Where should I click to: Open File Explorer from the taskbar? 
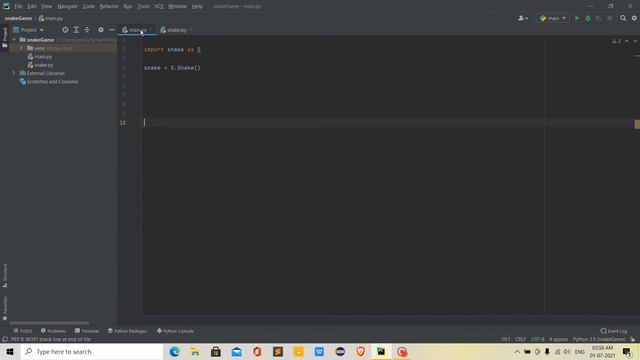point(195,351)
